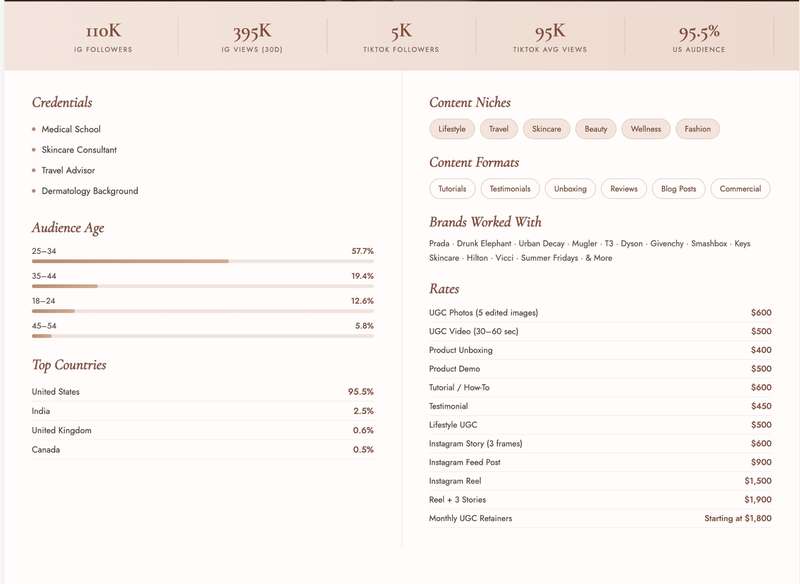Screen dimensions: 800x584
Task: Click the Reel + 3 Stories rate row
Action: 601,500
